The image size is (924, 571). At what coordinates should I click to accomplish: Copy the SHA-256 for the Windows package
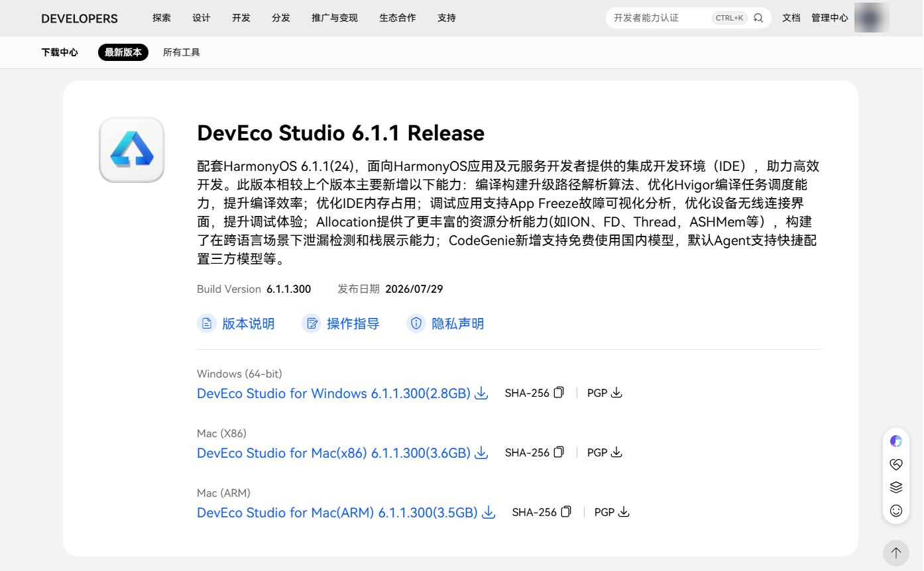559,392
